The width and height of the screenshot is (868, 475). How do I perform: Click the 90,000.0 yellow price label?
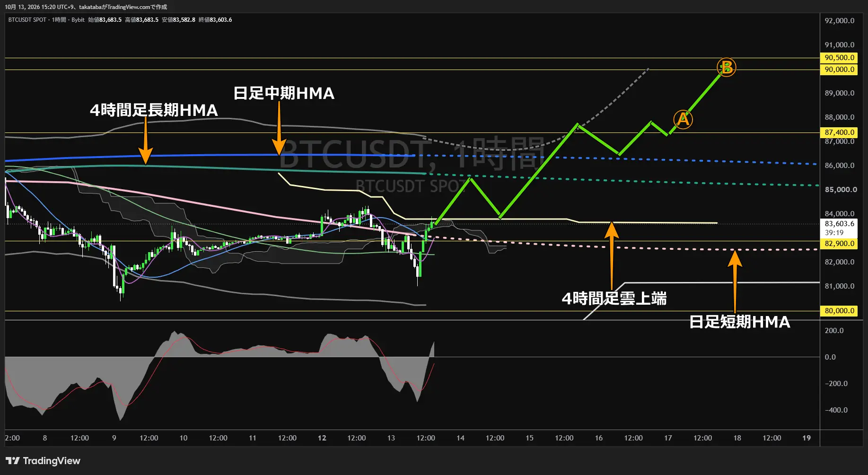click(839, 70)
